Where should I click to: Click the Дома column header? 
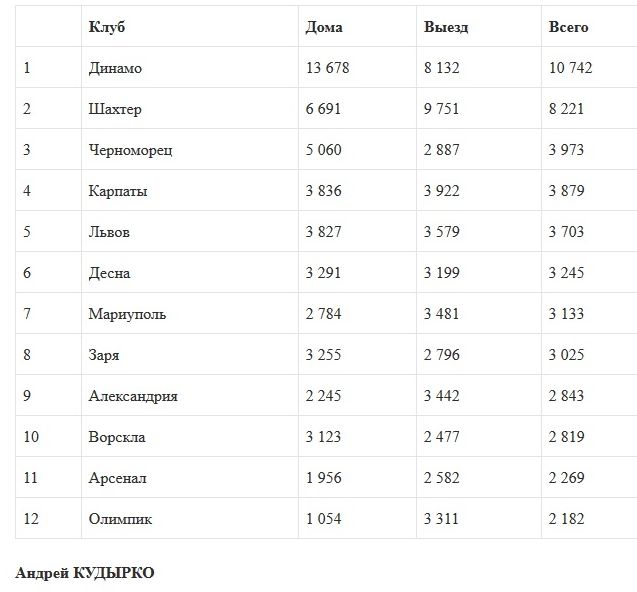click(x=324, y=27)
